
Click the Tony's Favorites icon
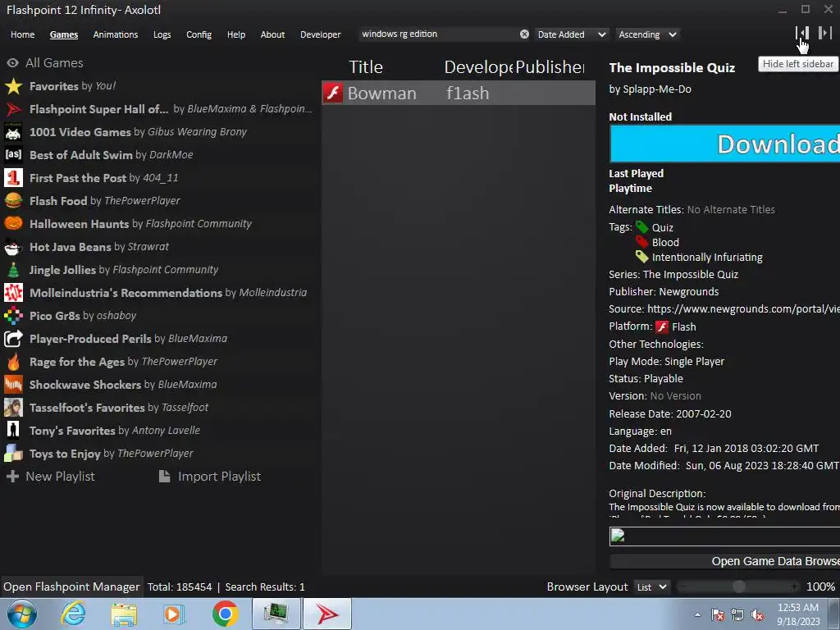pyautogui.click(x=13, y=431)
